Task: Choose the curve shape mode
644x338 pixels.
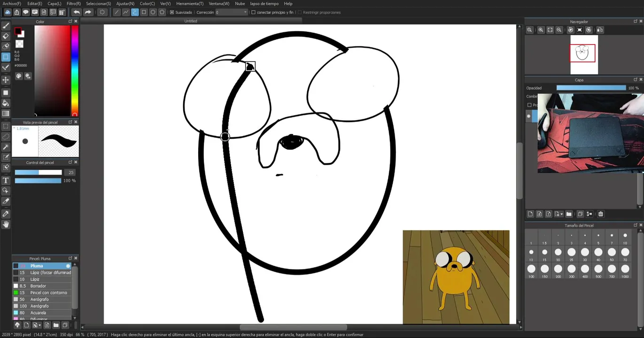Action: pos(135,12)
